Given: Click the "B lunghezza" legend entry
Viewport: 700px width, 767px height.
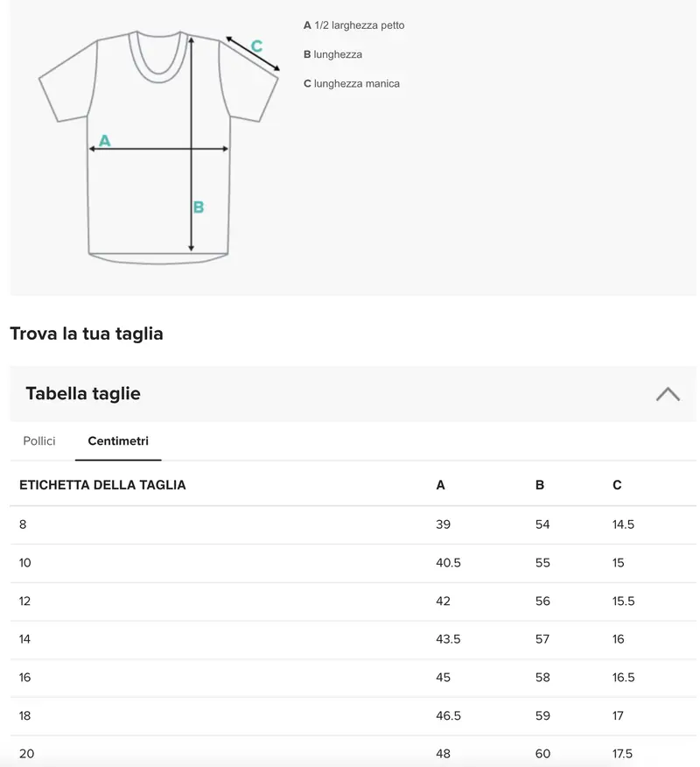Looking at the screenshot, I should (x=332, y=54).
